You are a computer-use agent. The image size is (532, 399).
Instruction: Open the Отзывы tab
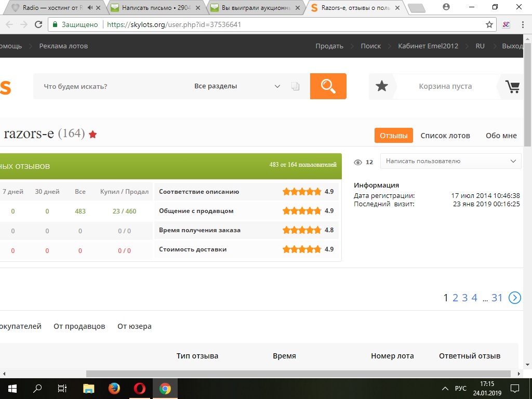pos(394,136)
